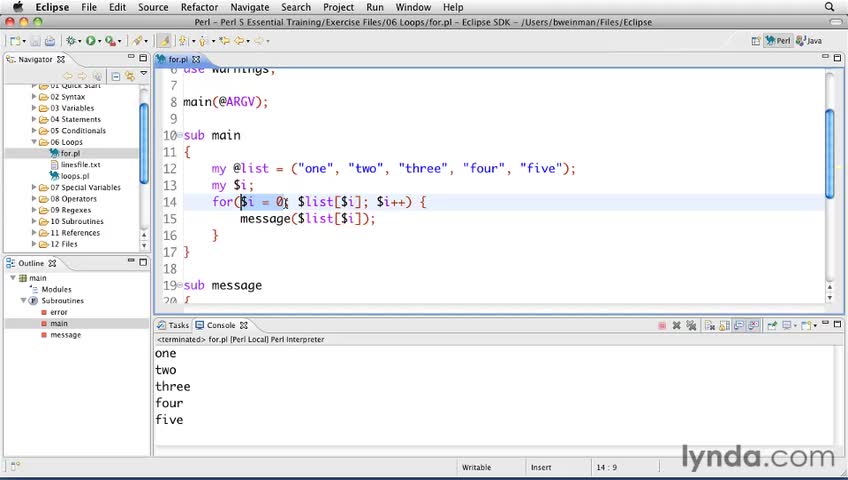Select Modules in Outline
Image resolution: width=848 pixels, height=480 pixels.
point(56,290)
